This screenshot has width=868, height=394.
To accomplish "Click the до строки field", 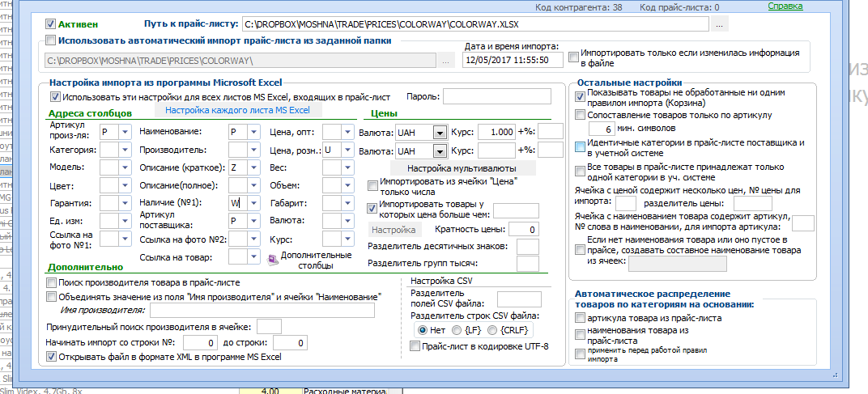I will [x=290, y=343].
